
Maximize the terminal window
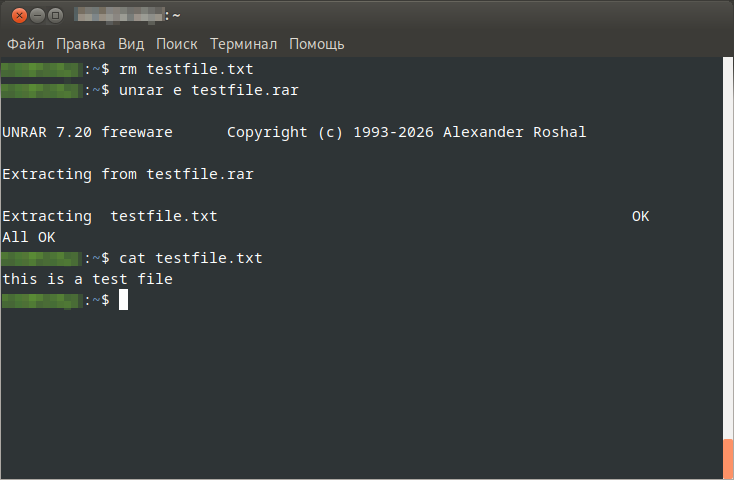click(55, 15)
